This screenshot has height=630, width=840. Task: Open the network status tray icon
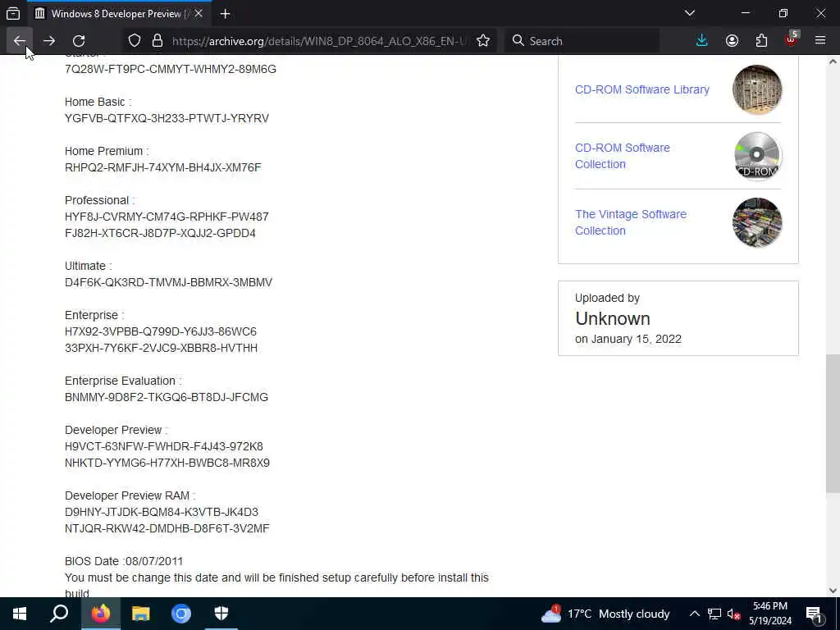point(714,614)
